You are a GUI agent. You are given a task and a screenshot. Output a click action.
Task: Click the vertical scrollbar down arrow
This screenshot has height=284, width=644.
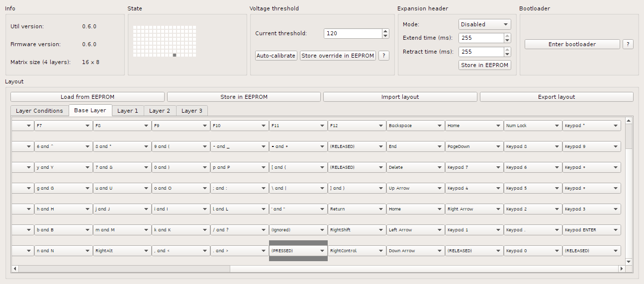(629, 261)
